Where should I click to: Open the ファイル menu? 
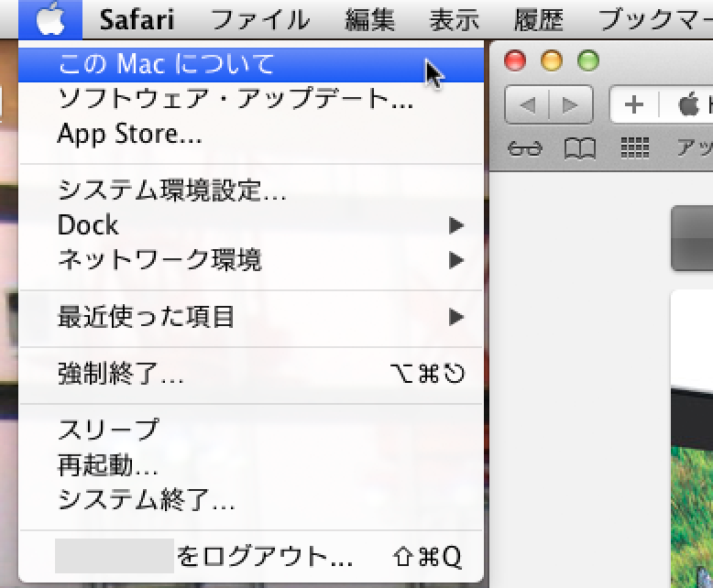point(261,19)
